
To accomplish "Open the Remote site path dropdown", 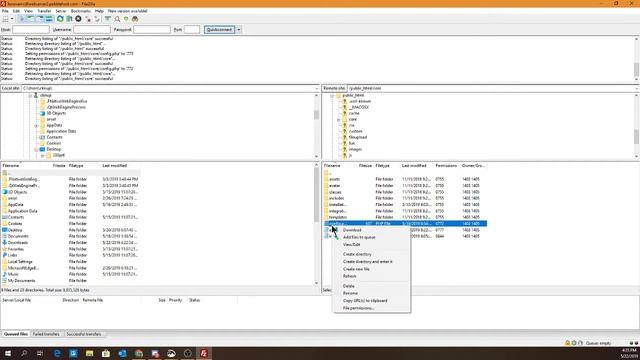I will 637,88.
